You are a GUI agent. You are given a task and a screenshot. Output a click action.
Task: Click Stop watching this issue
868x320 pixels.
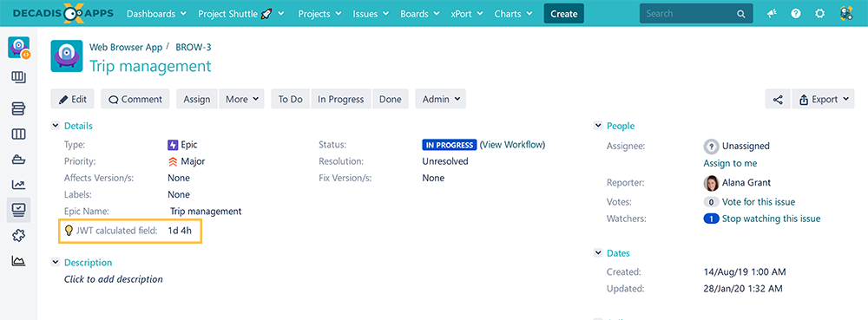point(771,219)
